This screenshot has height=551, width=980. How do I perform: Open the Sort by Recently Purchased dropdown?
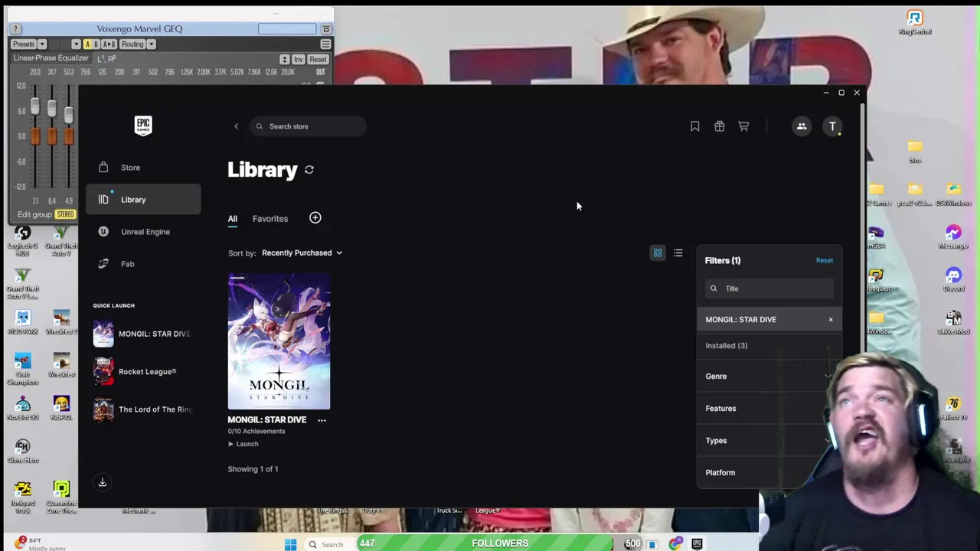pyautogui.click(x=302, y=253)
